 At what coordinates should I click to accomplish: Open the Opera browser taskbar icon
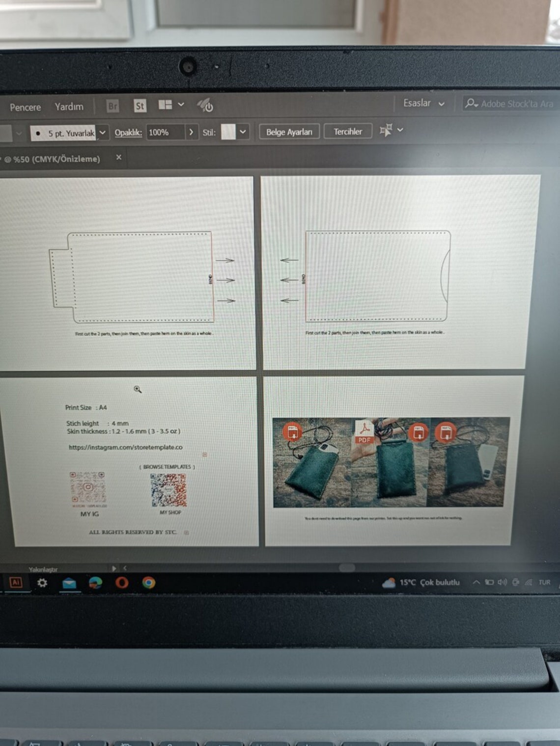[x=122, y=582]
